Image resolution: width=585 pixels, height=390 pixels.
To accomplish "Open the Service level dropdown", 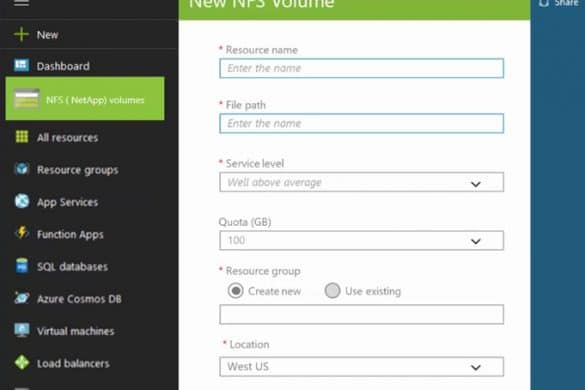I will click(361, 182).
